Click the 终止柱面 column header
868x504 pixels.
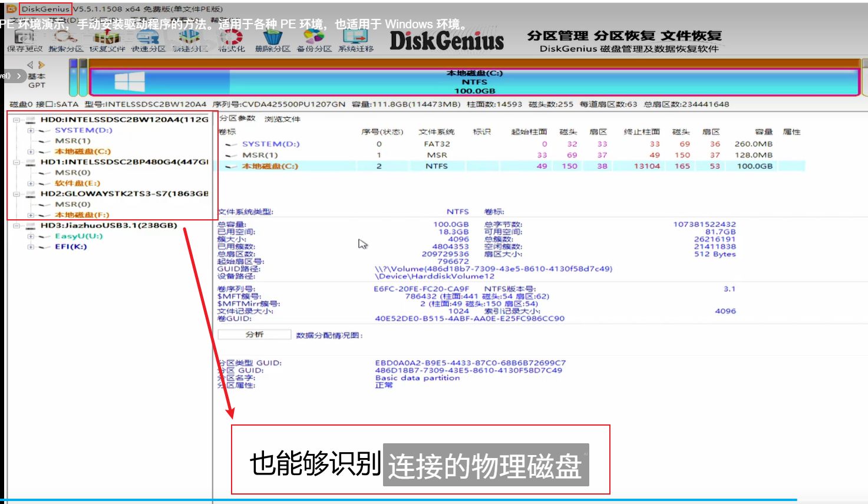[x=642, y=132]
